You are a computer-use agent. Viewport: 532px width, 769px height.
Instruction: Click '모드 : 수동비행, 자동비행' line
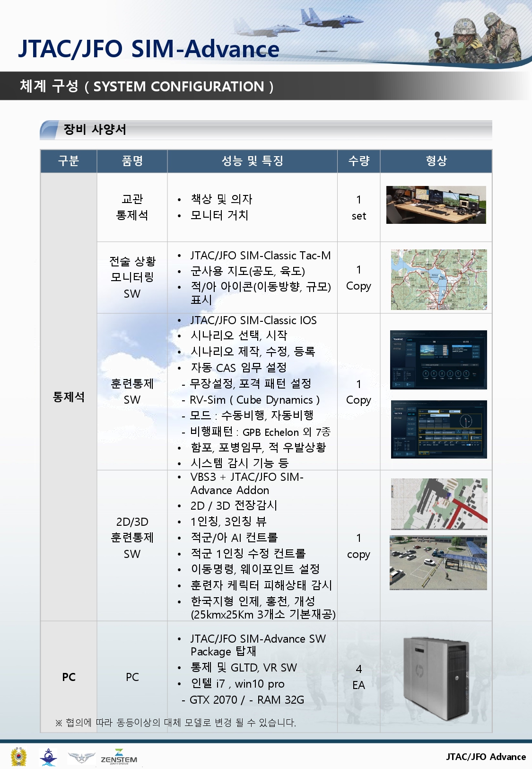pyautogui.click(x=252, y=415)
